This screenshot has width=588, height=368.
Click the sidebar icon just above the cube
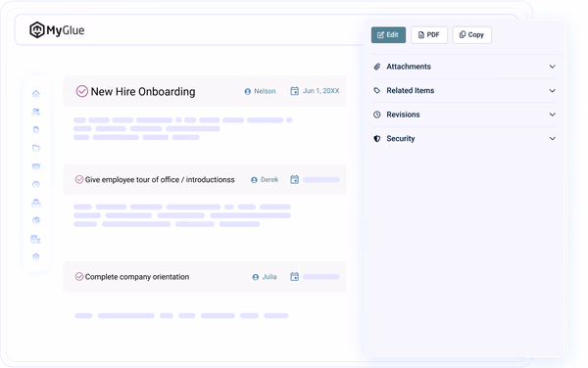click(36, 239)
